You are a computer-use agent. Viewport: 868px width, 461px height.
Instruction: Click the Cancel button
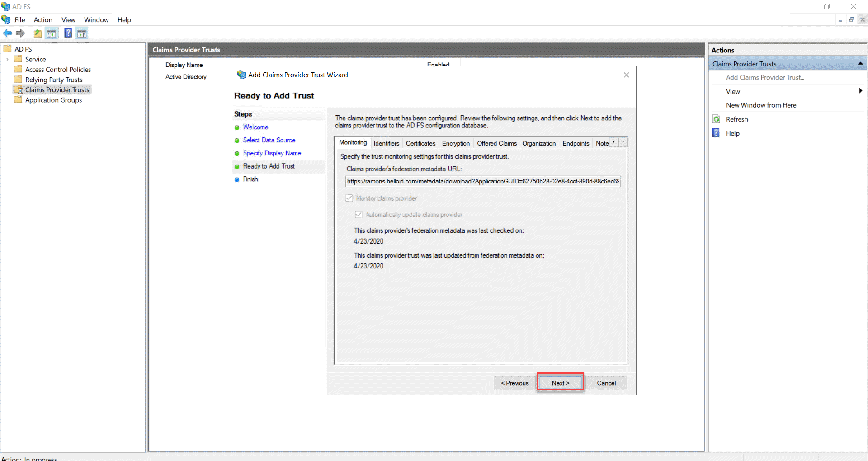(x=606, y=383)
